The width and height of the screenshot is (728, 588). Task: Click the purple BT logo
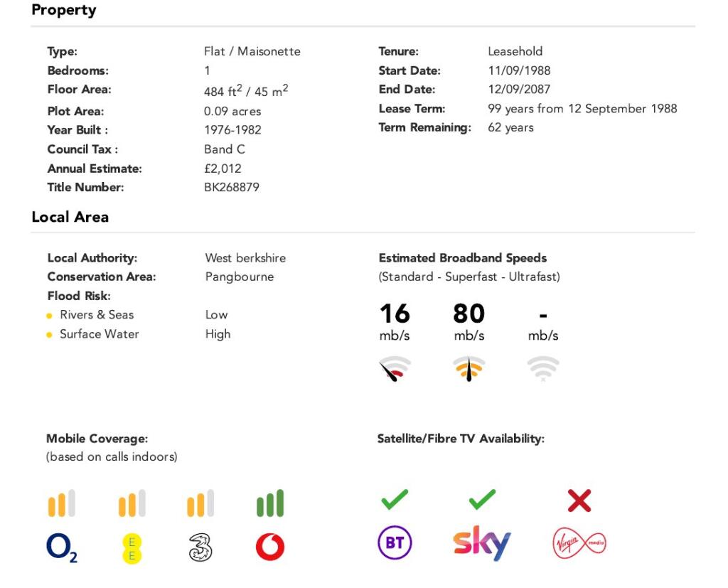point(395,545)
